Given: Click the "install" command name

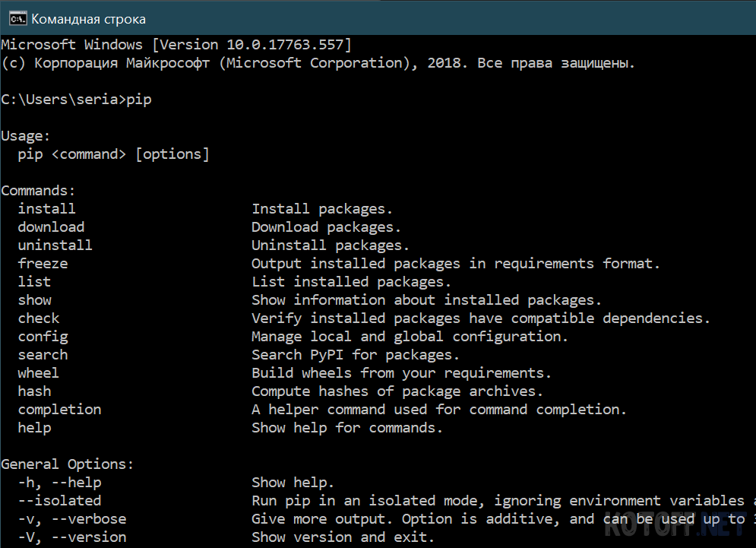Looking at the screenshot, I should point(46,209).
